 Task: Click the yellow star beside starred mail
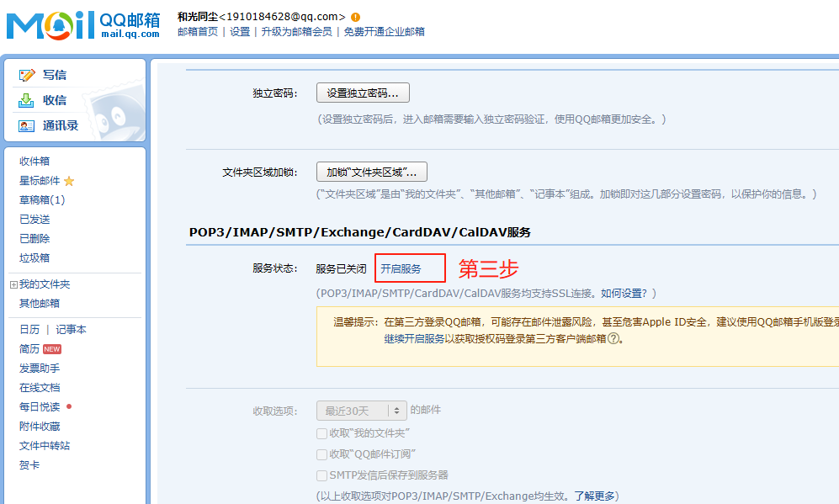(69, 181)
